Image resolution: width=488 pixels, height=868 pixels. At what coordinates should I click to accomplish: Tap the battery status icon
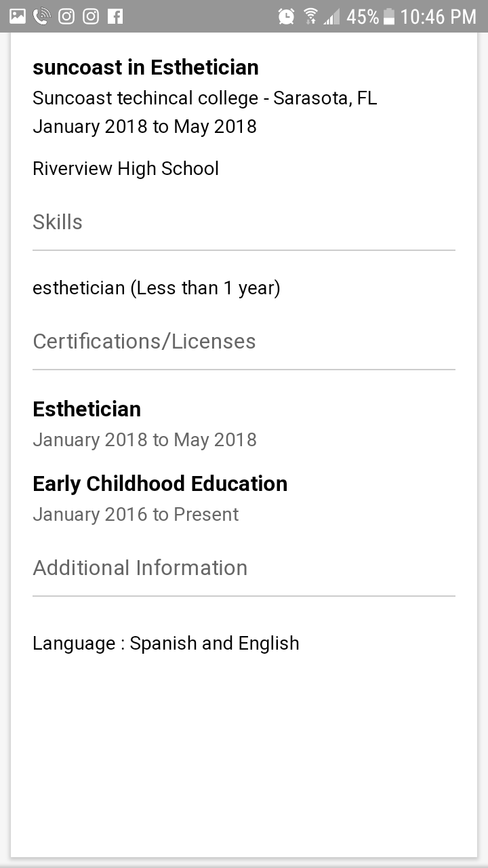click(x=389, y=16)
